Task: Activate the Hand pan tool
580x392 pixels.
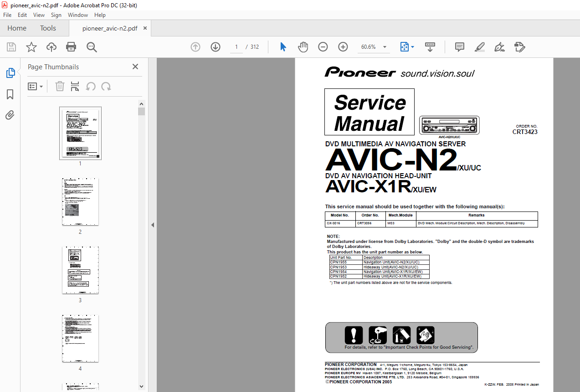Action: 303,47
